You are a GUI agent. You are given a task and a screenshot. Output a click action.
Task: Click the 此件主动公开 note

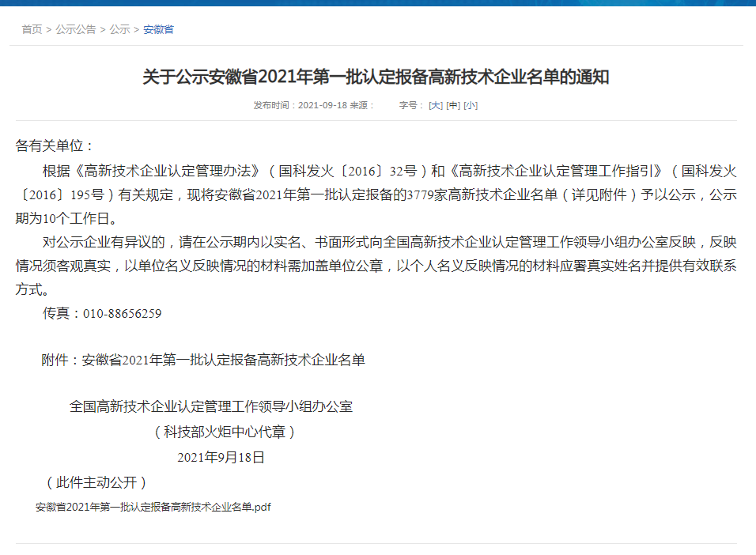[x=96, y=482]
